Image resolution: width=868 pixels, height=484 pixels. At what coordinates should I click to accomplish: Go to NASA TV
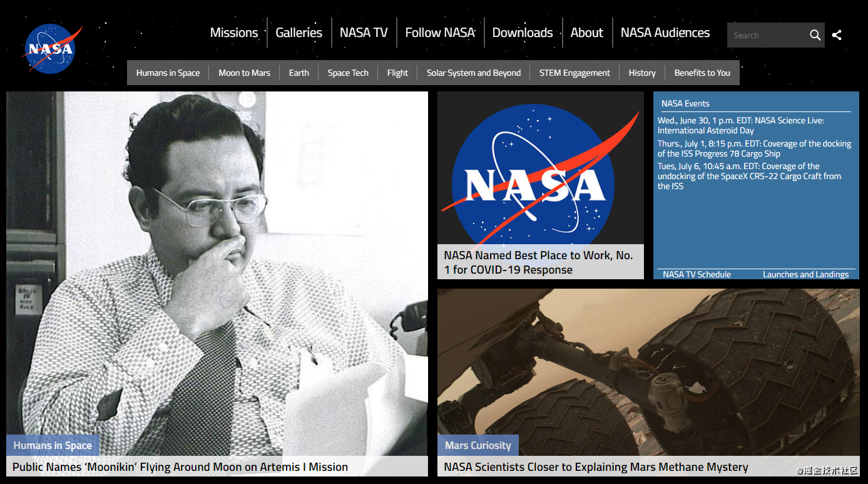pos(364,33)
